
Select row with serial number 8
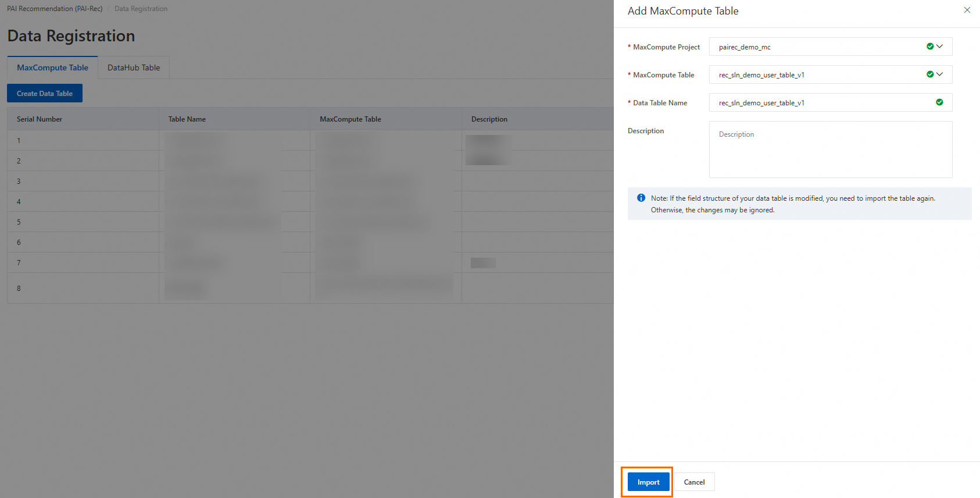point(310,288)
